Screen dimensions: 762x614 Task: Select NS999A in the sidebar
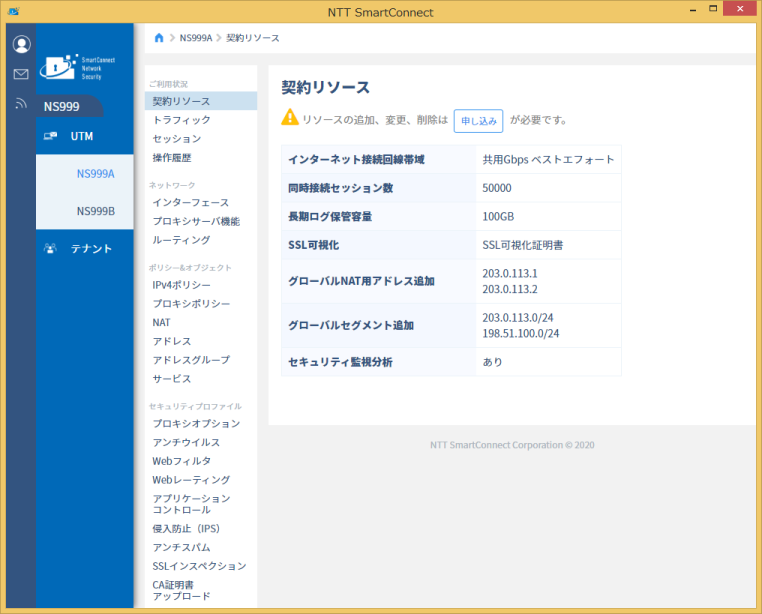(x=95, y=174)
